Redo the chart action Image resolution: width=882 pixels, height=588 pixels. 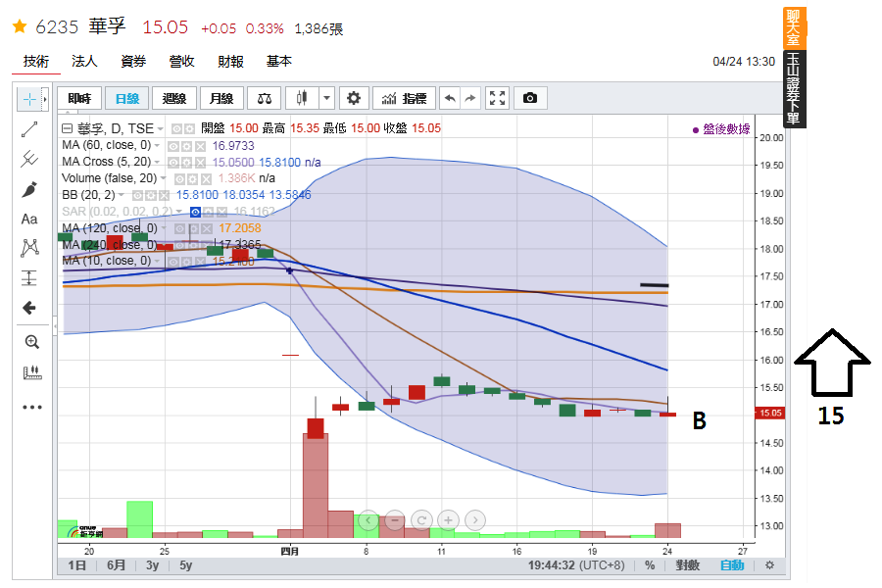tap(470, 98)
